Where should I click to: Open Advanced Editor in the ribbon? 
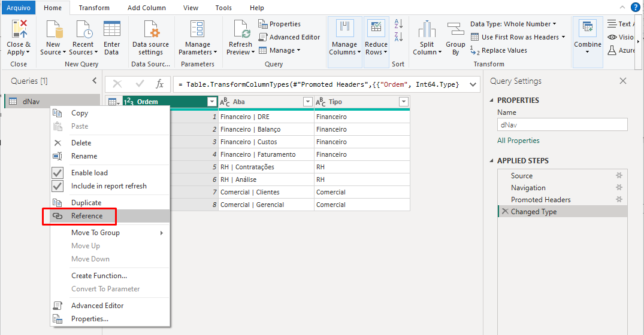[289, 37]
